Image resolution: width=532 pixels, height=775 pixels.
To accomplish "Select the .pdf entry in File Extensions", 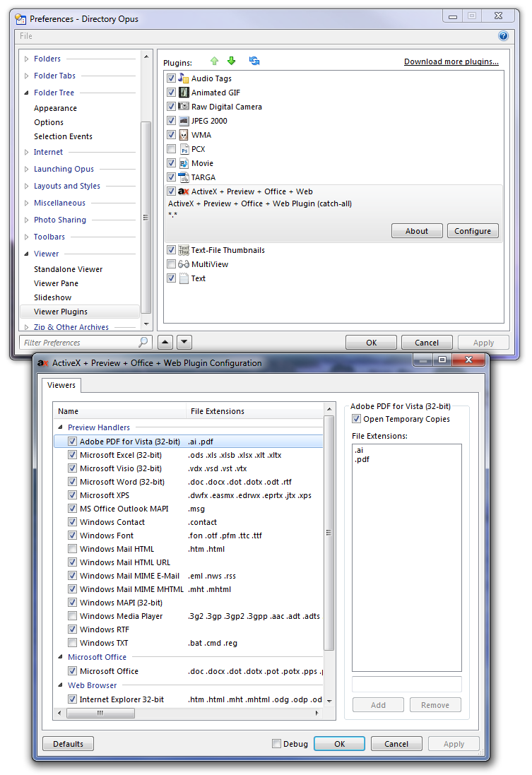I will click(x=362, y=459).
